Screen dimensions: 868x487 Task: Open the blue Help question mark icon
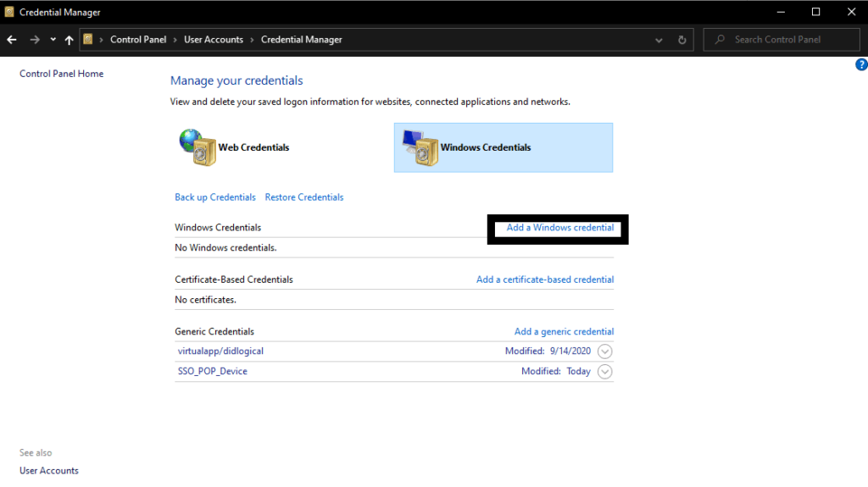click(861, 64)
